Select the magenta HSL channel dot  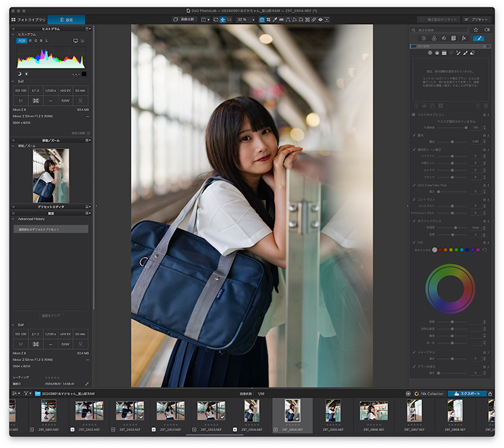point(478,250)
